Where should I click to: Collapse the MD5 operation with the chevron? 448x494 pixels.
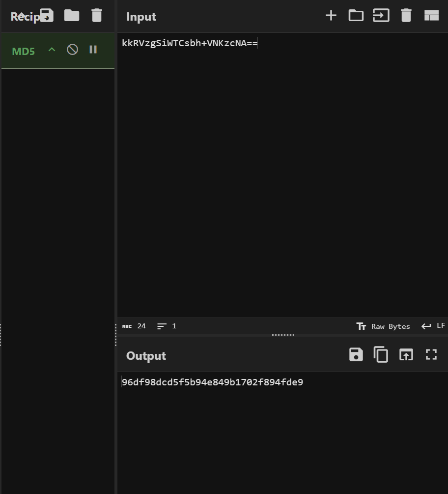[52, 50]
